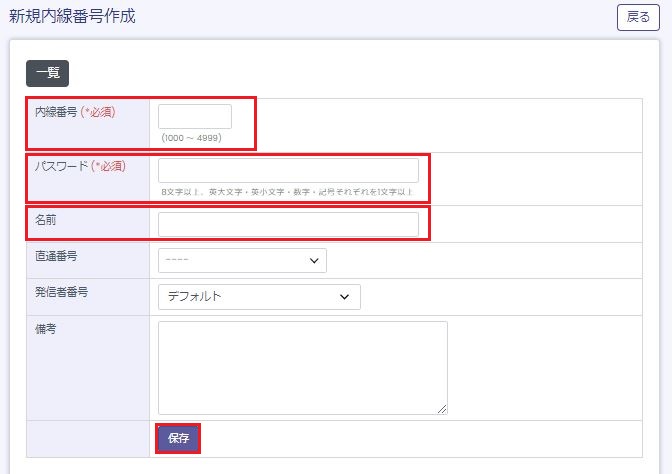Click the 新規内線番号作成 page heading
The height and width of the screenshot is (474, 672).
point(72,17)
